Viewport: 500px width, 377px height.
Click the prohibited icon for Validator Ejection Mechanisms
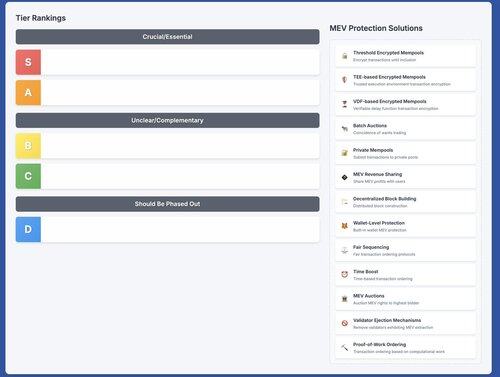click(344, 323)
